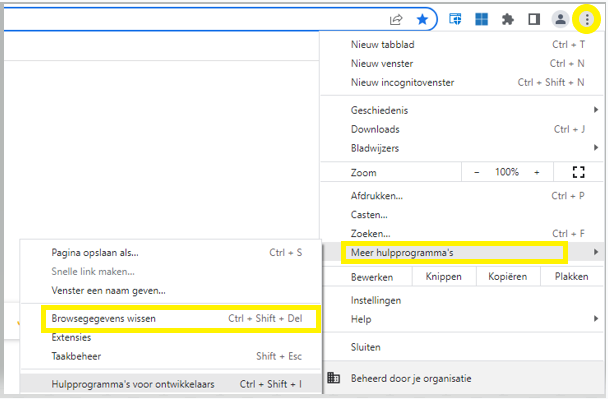Select Browsegegevens wissen
This screenshot has width=608, height=399.
(176, 318)
